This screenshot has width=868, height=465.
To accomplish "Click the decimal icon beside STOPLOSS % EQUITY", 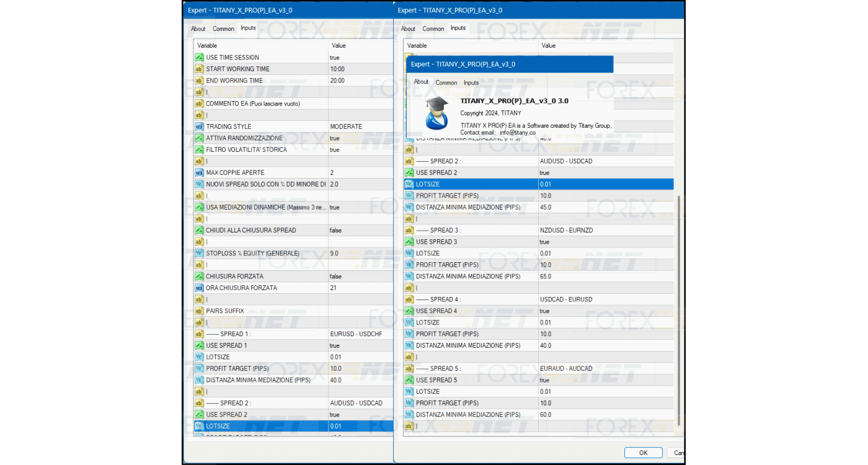I will pos(199,253).
